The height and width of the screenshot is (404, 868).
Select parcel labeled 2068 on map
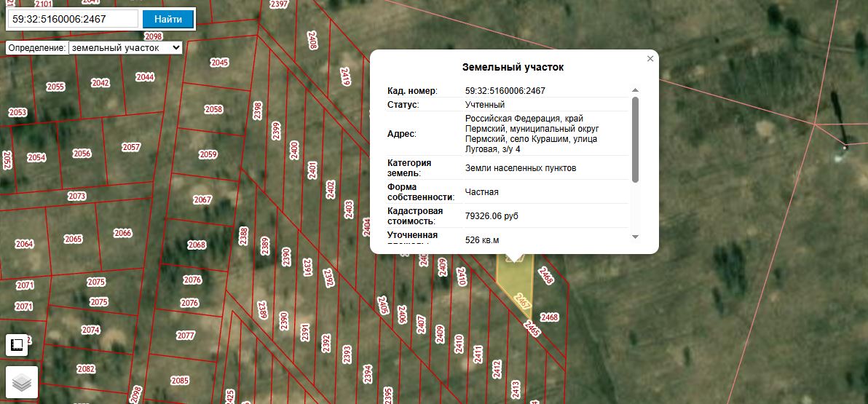point(197,245)
